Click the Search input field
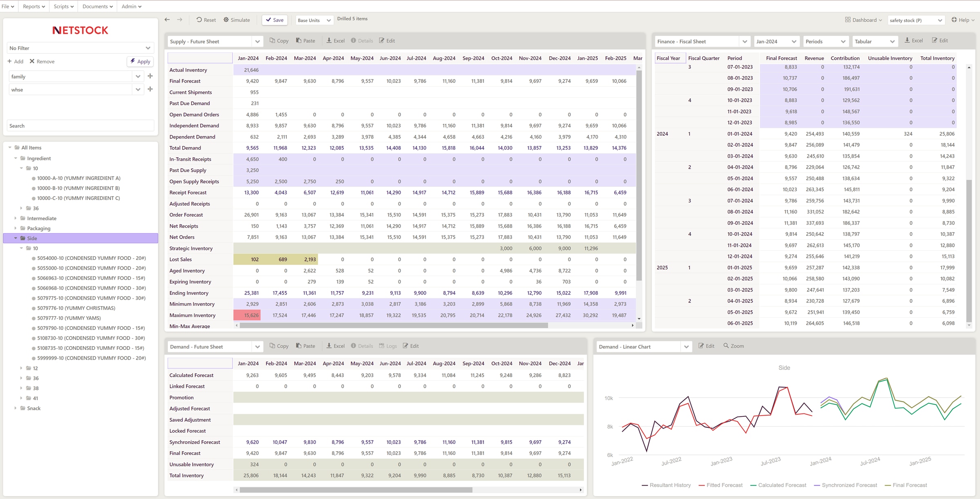Screen dimensions: 980x499 80,125
